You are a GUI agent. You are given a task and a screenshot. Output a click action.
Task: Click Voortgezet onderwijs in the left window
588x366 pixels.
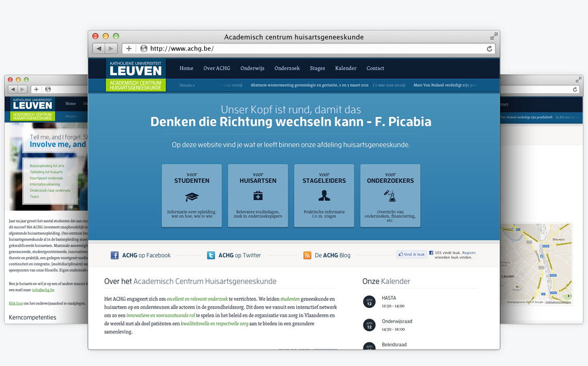46,178
